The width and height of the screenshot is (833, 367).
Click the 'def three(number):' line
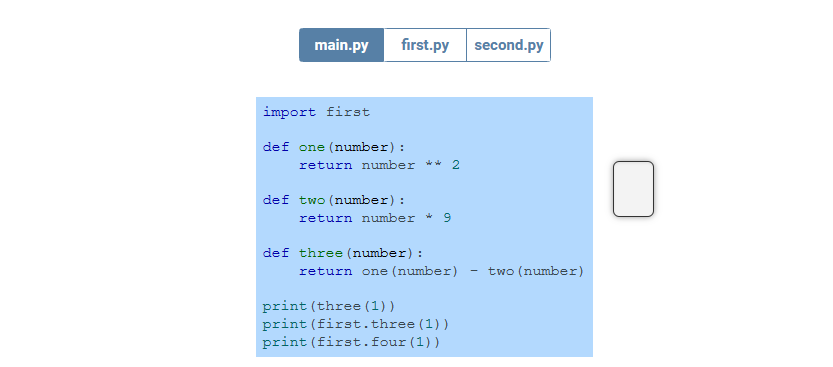343,253
